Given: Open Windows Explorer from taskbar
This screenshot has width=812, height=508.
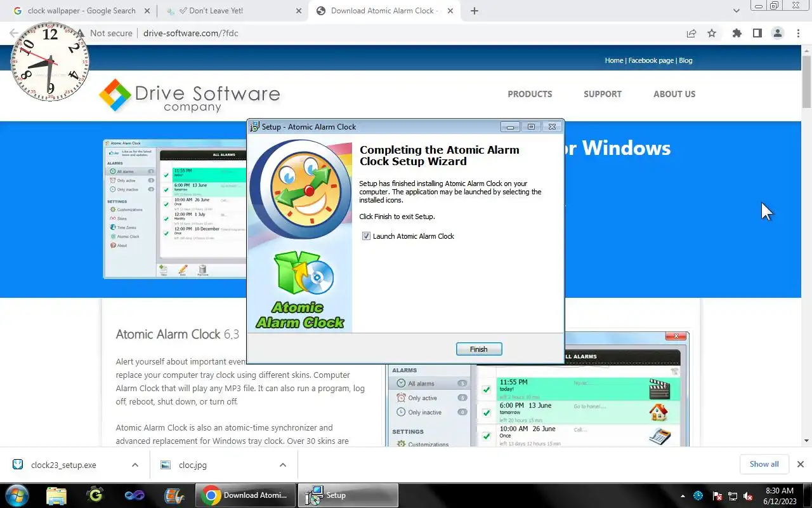Looking at the screenshot, I should coord(56,495).
